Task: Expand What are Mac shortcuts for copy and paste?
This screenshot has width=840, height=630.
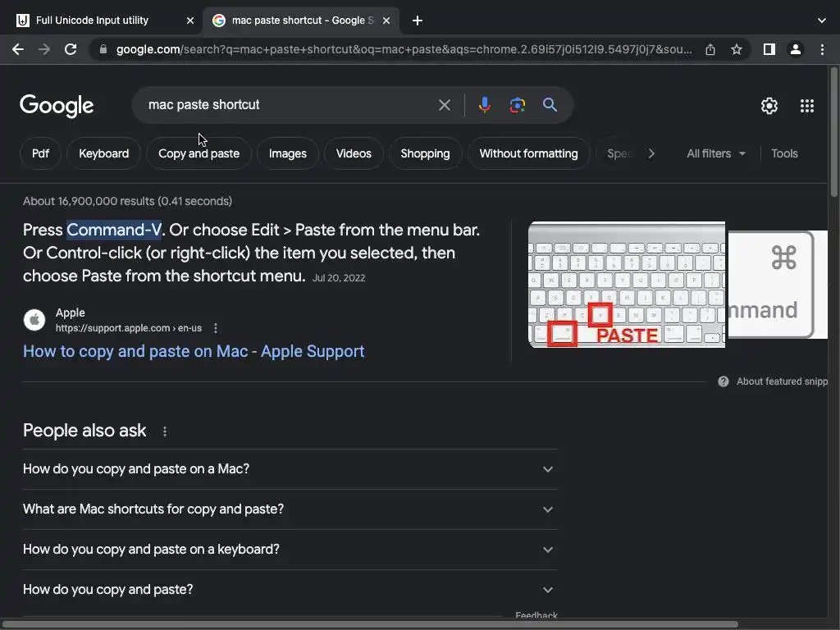Action: 290,509
